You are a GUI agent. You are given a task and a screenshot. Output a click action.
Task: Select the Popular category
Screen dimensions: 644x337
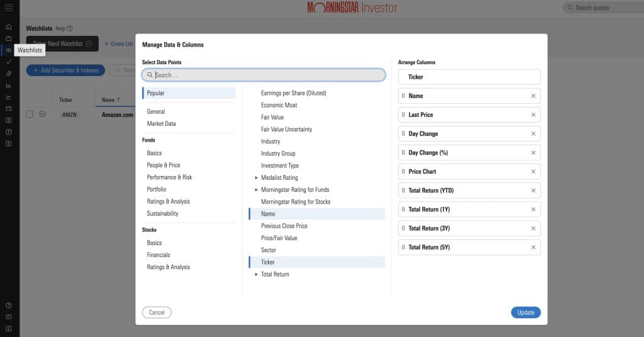coord(189,93)
